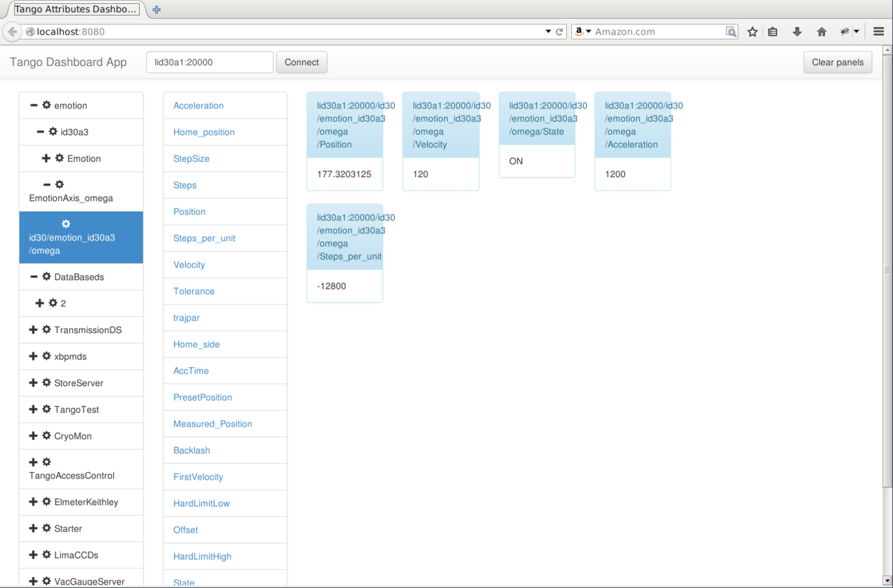Select the Tango Attributes Dashboard browser tab
This screenshot has height=588, width=893.
click(x=75, y=9)
